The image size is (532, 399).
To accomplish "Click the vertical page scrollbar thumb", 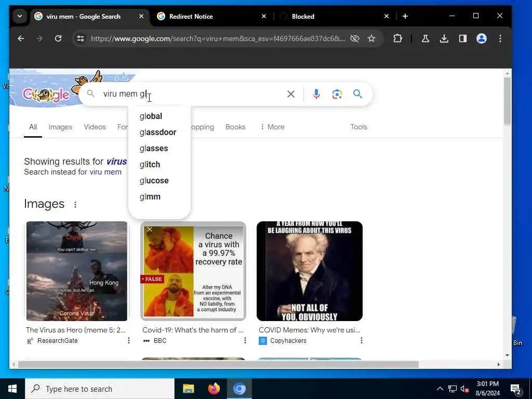I will click(507, 101).
